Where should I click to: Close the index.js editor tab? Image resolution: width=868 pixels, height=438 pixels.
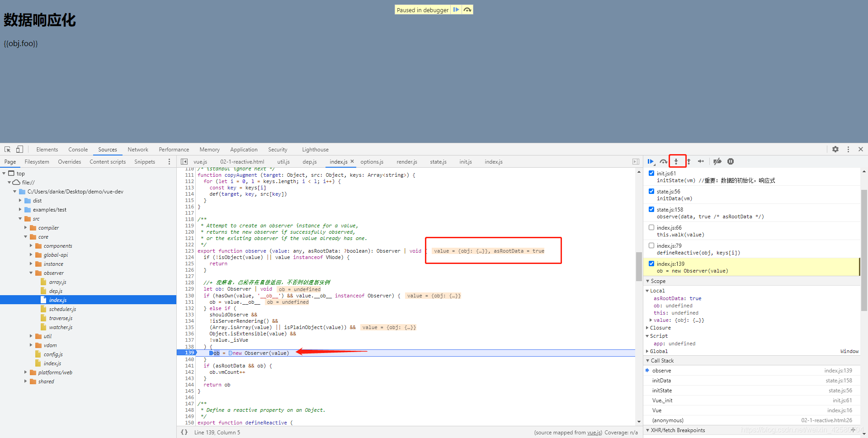click(352, 161)
